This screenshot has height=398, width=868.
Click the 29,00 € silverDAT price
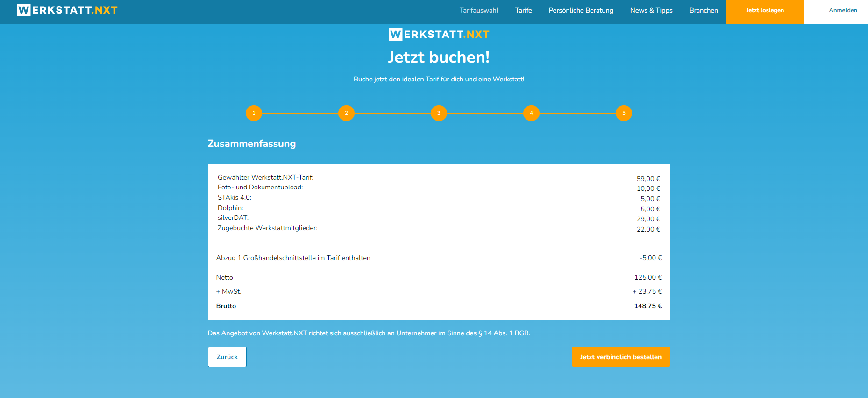coord(648,219)
